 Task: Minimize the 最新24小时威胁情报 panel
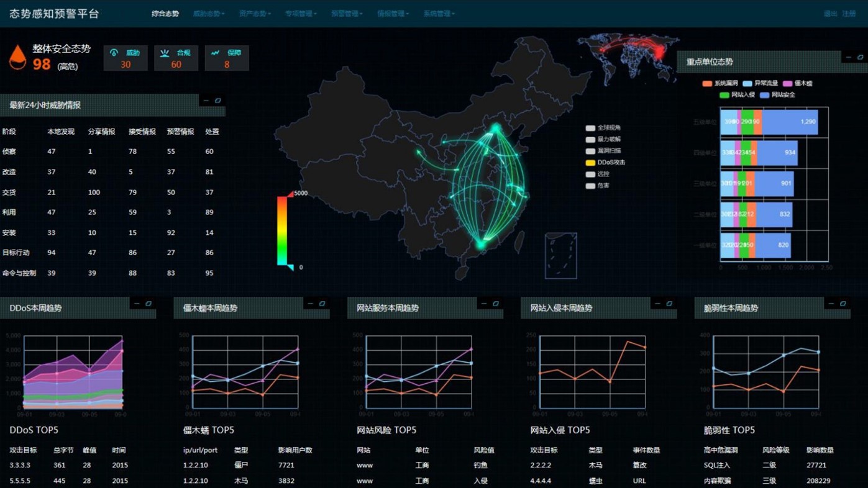click(x=206, y=101)
